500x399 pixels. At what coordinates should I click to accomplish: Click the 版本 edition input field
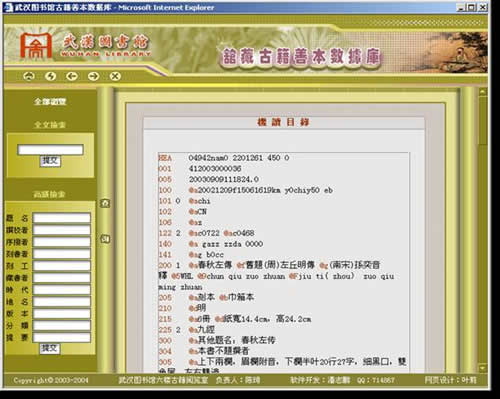(x=62, y=314)
